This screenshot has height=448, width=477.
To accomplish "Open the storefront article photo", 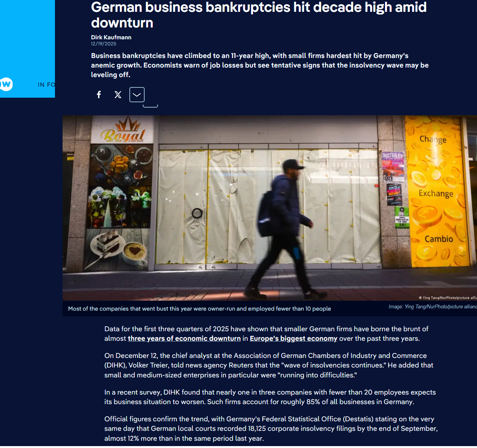I will click(x=270, y=208).
